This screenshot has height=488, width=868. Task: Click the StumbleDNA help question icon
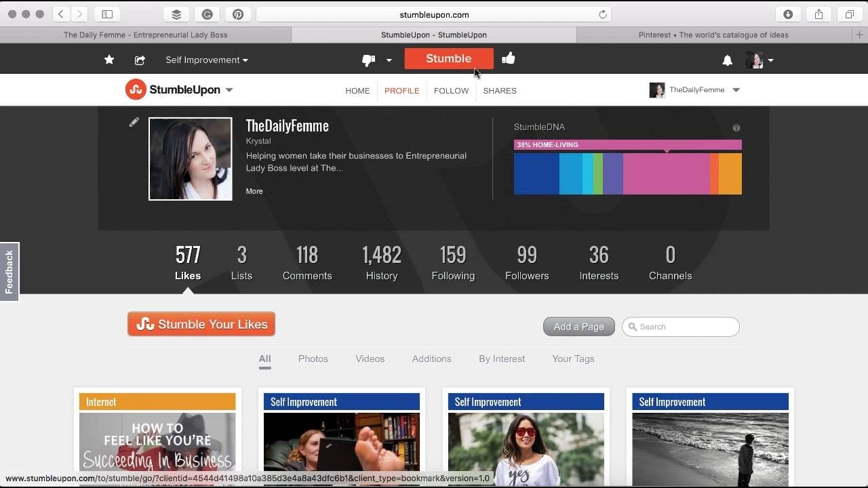(x=736, y=127)
